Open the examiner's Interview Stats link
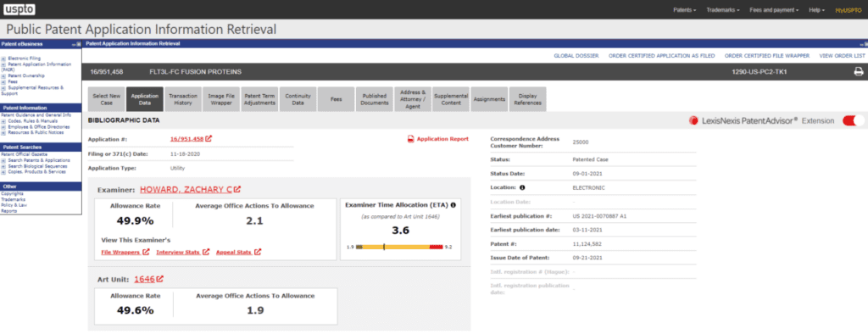 point(178,252)
